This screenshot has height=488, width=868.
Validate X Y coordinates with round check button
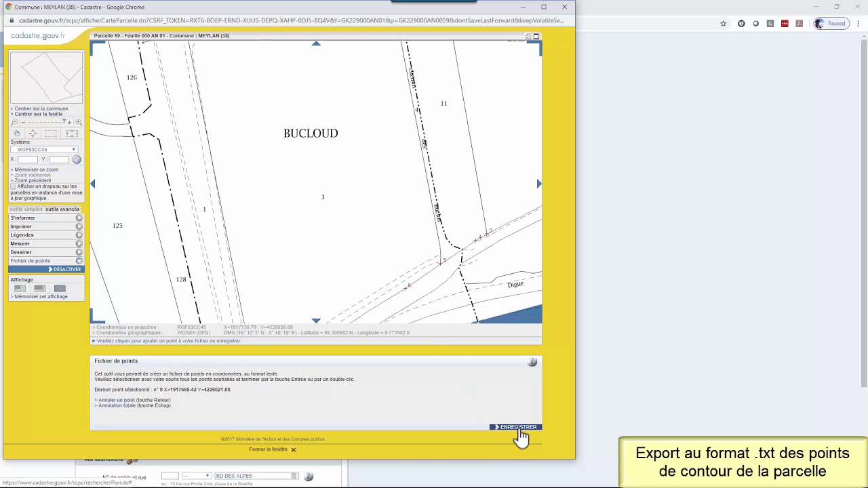tap(77, 159)
